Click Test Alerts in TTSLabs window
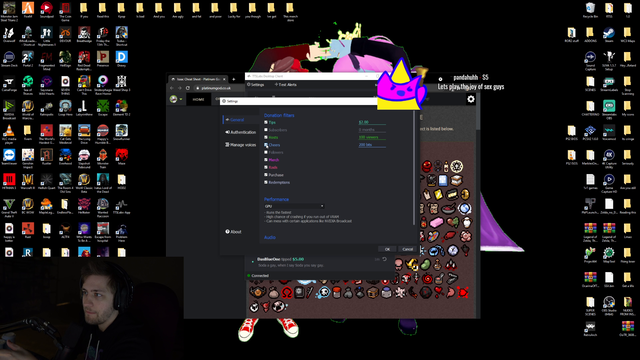The image size is (640, 360). click(286, 84)
